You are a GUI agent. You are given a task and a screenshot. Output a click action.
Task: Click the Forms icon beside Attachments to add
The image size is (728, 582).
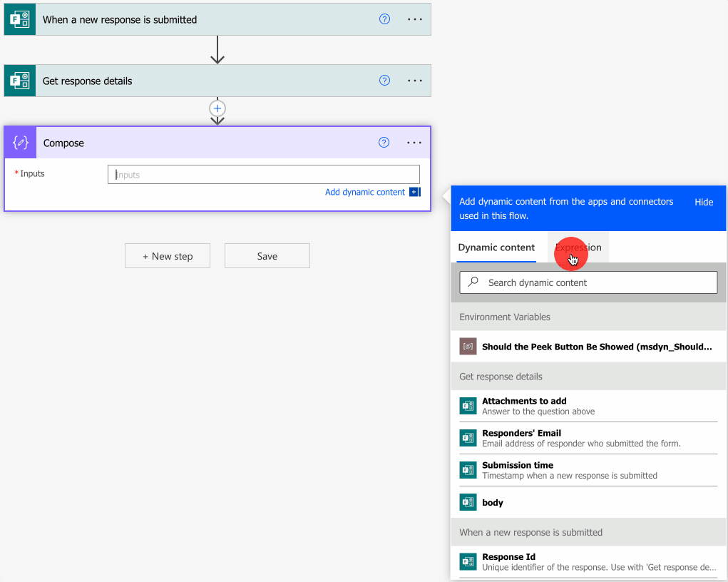click(x=468, y=406)
